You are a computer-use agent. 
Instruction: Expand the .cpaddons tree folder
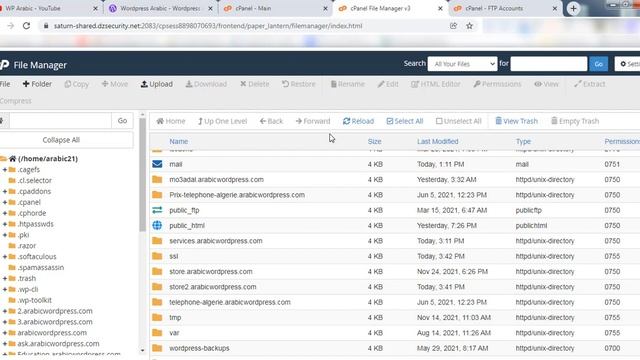click(x=5, y=191)
